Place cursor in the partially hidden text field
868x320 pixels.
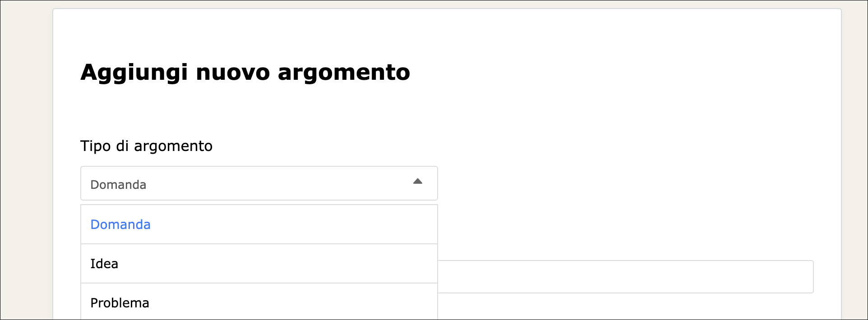click(625, 277)
